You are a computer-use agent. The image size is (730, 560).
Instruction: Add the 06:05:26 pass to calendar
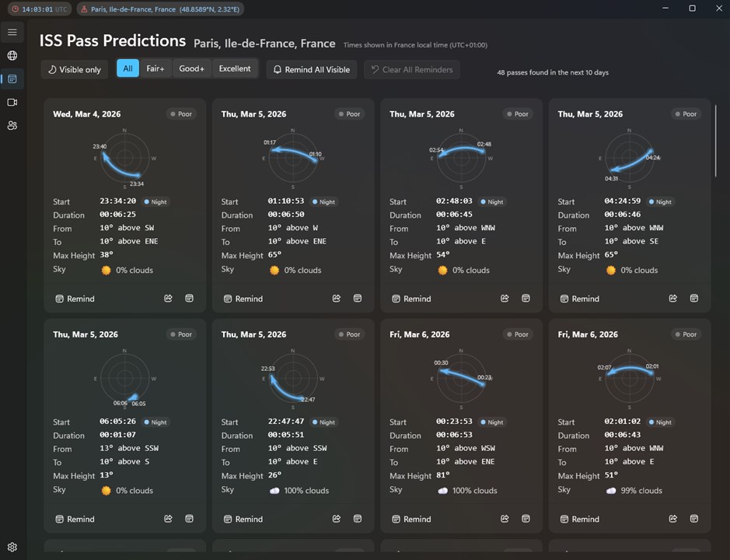[189, 519]
